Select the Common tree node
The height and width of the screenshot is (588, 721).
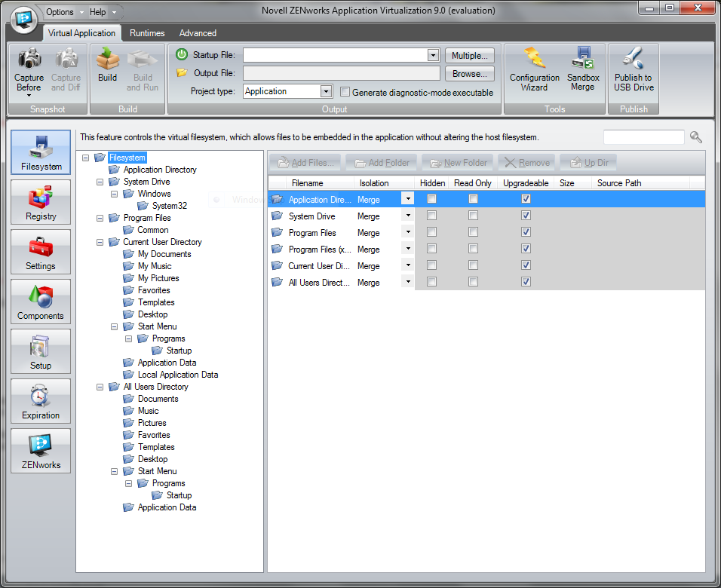(153, 230)
